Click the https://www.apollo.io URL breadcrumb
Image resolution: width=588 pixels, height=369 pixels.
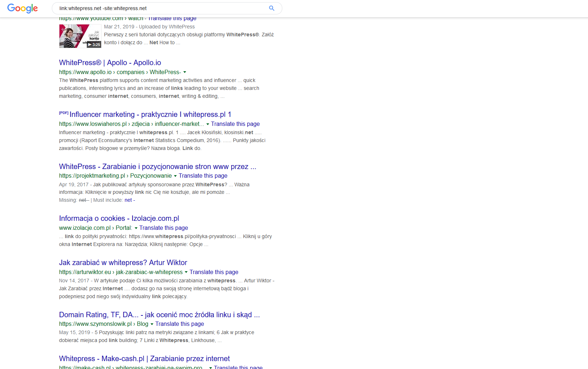click(120, 72)
